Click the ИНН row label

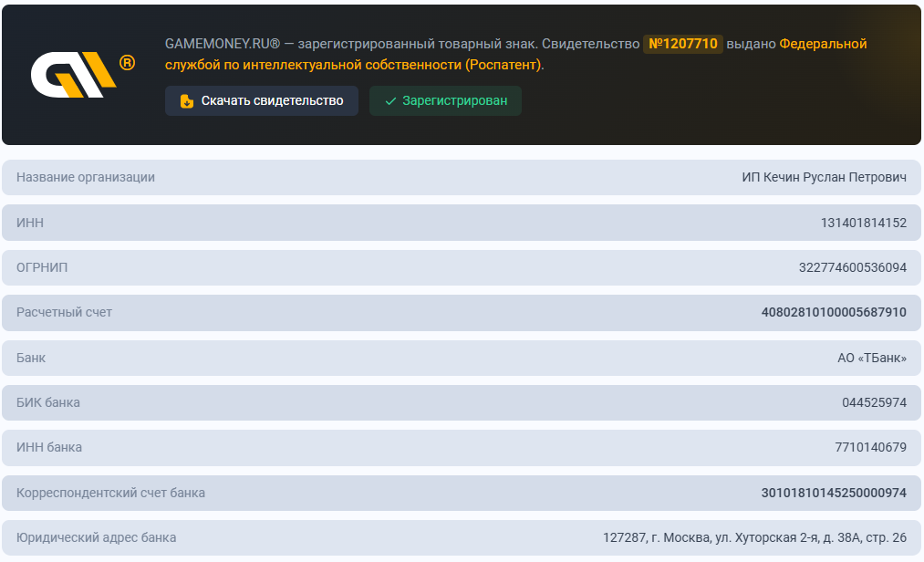pos(30,223)
